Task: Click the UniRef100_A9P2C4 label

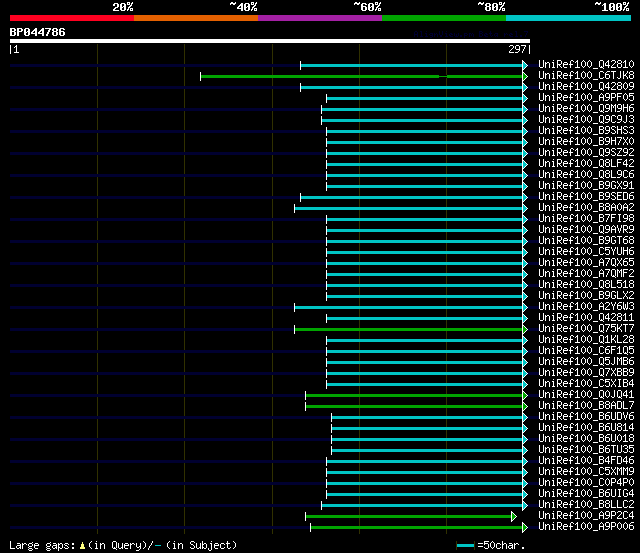Action: pyautogui.click(x=586, y=516)
